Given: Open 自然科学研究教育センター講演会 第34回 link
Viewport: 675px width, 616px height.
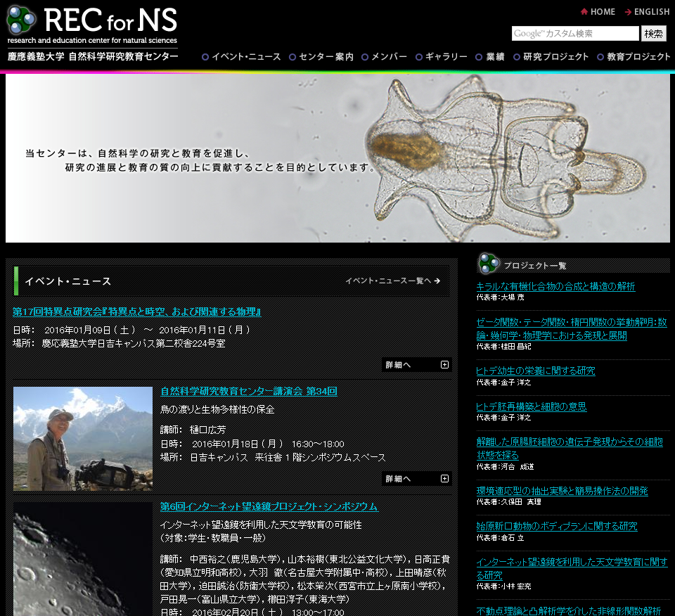Looking at the screenshot, I should pos(249,391).
